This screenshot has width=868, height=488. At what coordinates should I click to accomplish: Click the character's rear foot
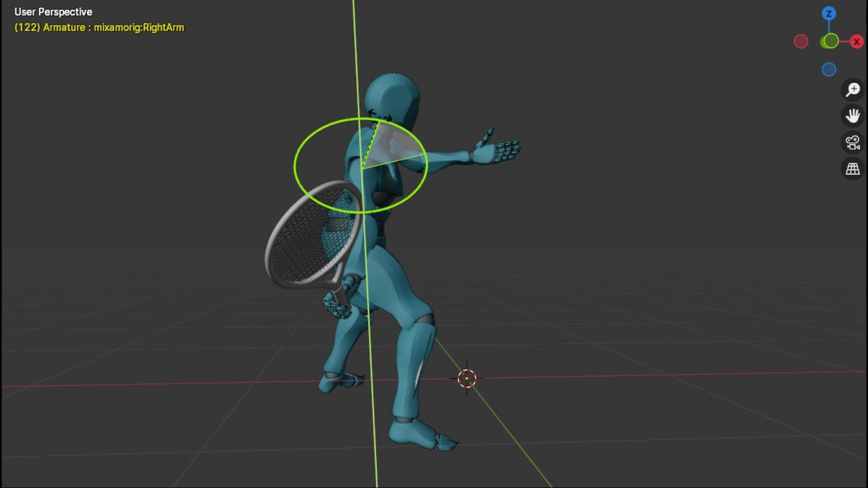point(340,380)
